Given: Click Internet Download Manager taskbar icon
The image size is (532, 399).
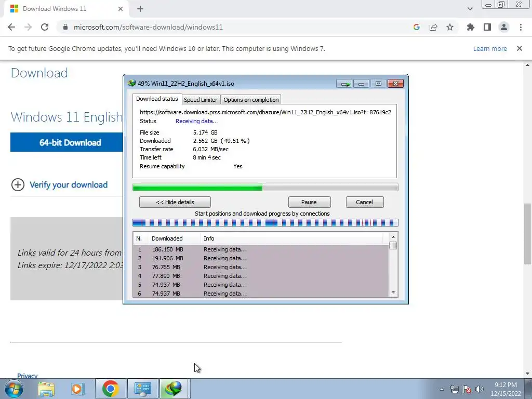Looking at the screenshot, I should (174, 389).
